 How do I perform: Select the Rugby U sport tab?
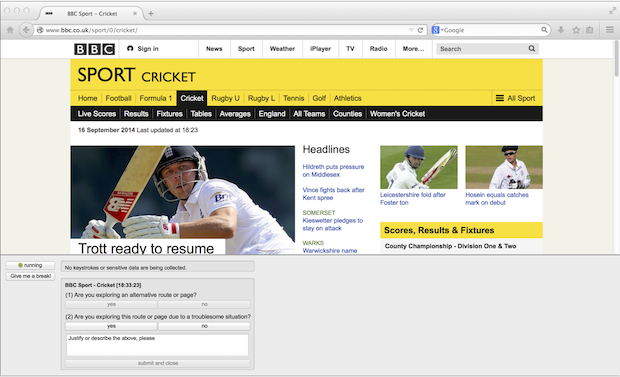(225, 98)
